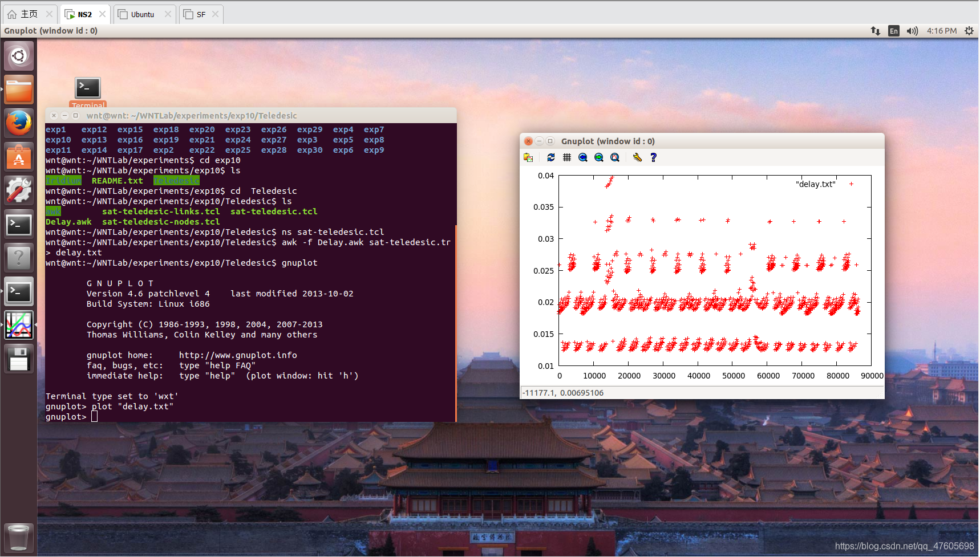Click sat-teledesic-nodes.tcl in terminal output
Viewport: 980px width, 557px height.
click(x=161, y=222)
